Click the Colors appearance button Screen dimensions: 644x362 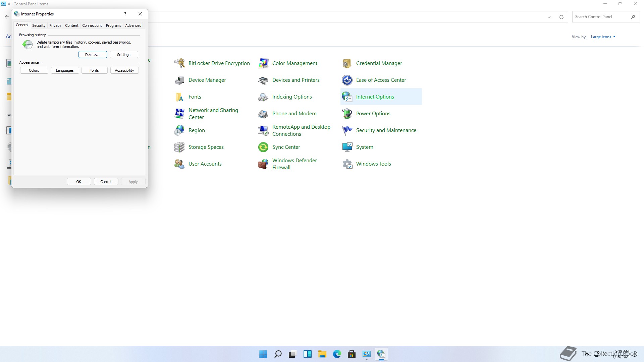tap(34, 70)
